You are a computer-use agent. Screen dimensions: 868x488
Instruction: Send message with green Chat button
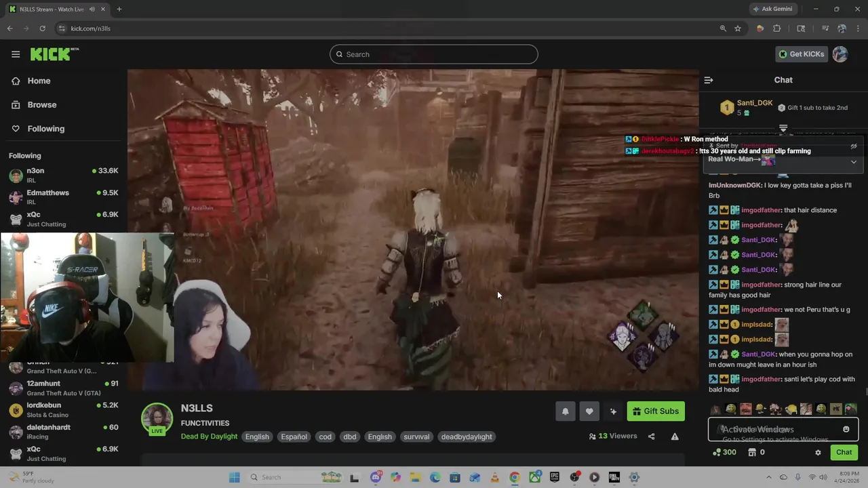[844, 452]
